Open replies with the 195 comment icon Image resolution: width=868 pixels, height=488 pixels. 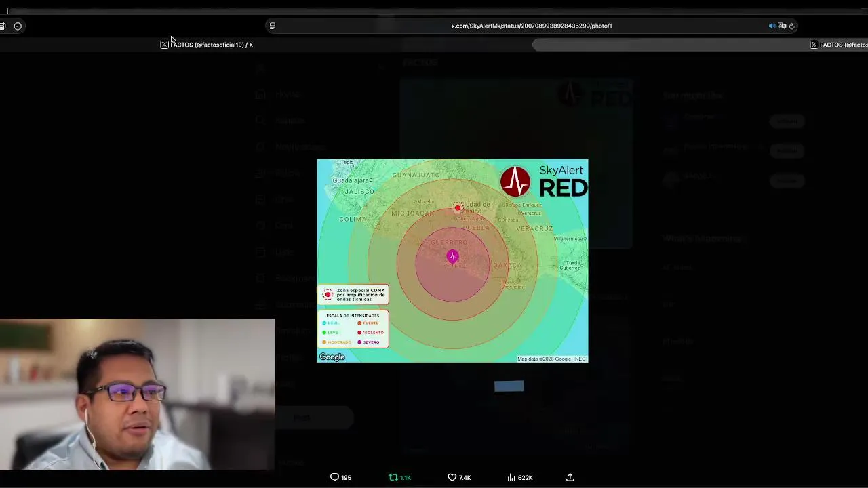tap(340, 478)
